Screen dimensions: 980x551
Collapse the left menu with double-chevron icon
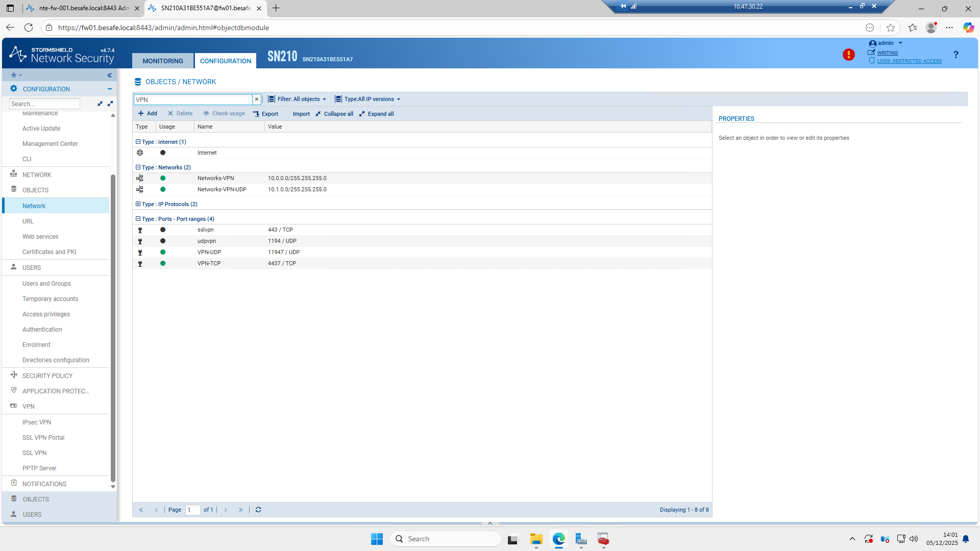(x=110, y=75)
